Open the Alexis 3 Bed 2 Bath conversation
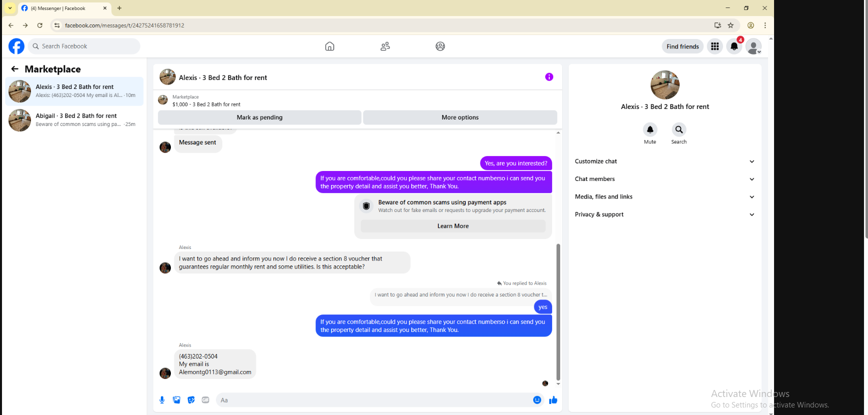 (x=74, y=91)
